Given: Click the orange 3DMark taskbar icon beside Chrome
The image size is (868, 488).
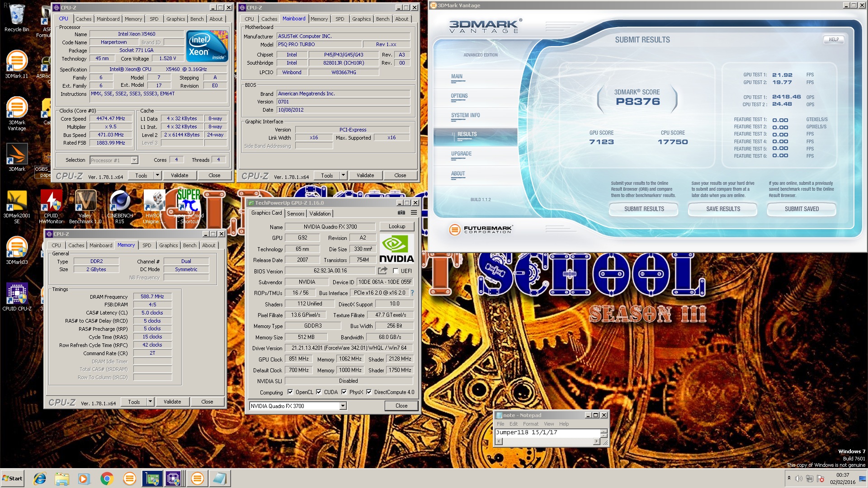Looking at the screenshot, I should 129,479.
